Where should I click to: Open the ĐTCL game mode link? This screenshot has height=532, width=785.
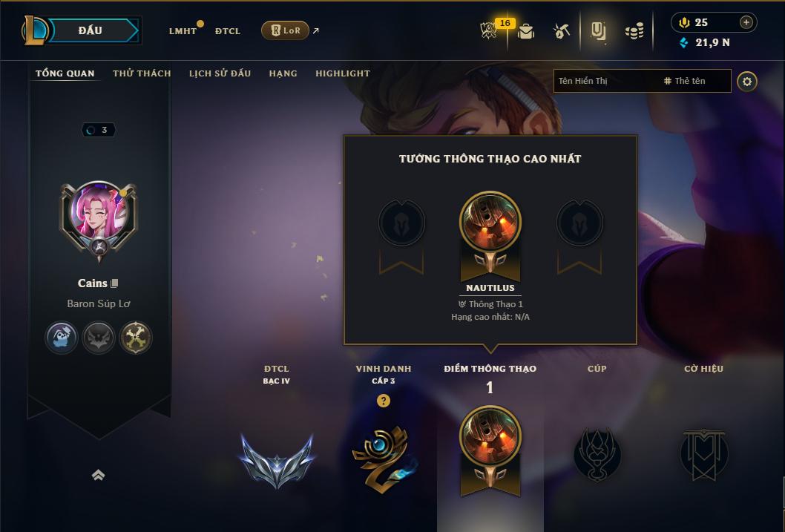[x=228, y=31]
